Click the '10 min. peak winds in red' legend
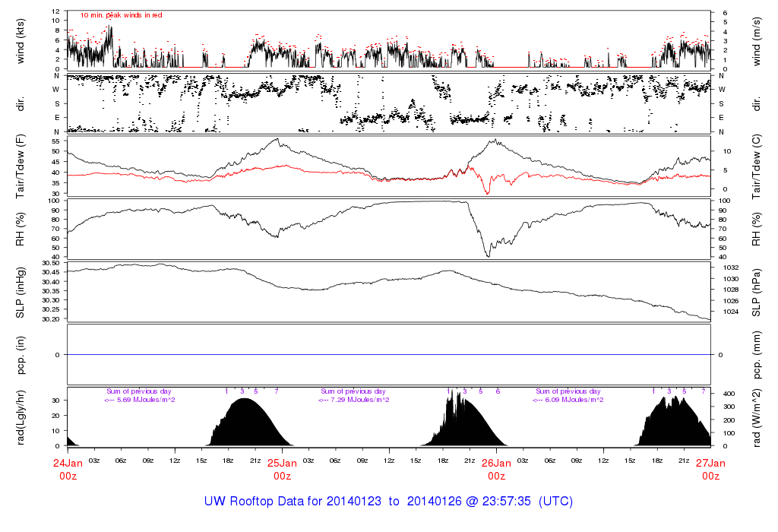The height and width of the screenshot is (532, 778). pos(121,15)
